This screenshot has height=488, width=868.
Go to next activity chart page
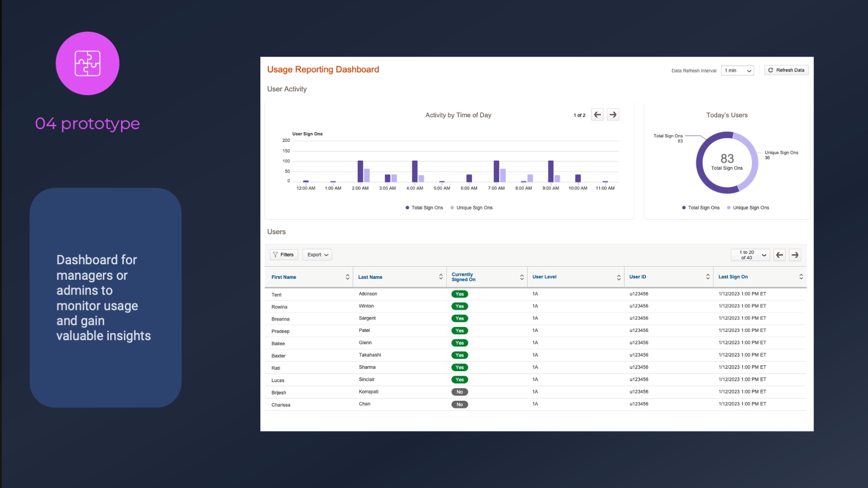click(x=613, y=115)
